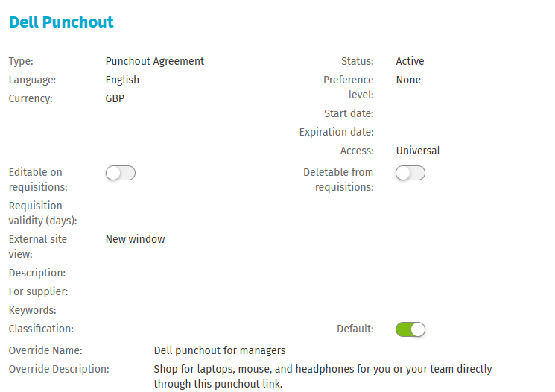Click the Classification label
This screenshot has height=392, width=555.
(x=41, y=329)
